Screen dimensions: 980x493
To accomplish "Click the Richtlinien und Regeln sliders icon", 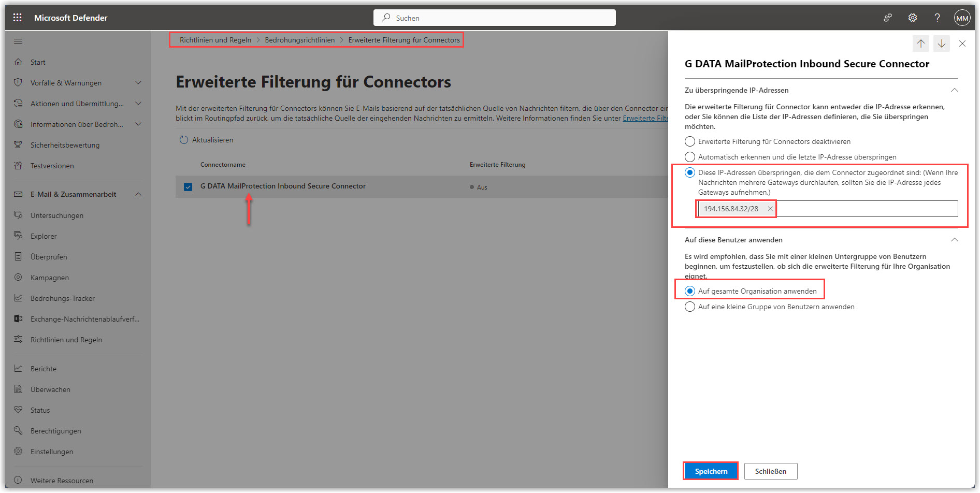I will click(x=18, y=339).
